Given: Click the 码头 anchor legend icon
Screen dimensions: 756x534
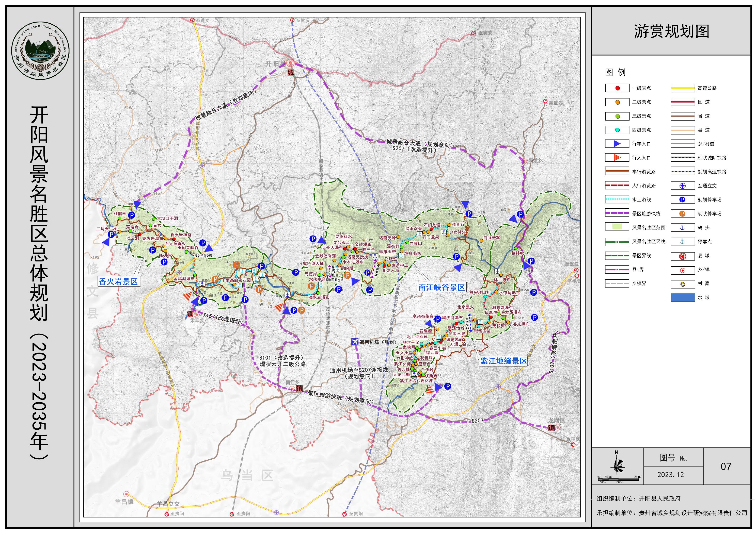Looking at the screenshot, I should 683,227.
